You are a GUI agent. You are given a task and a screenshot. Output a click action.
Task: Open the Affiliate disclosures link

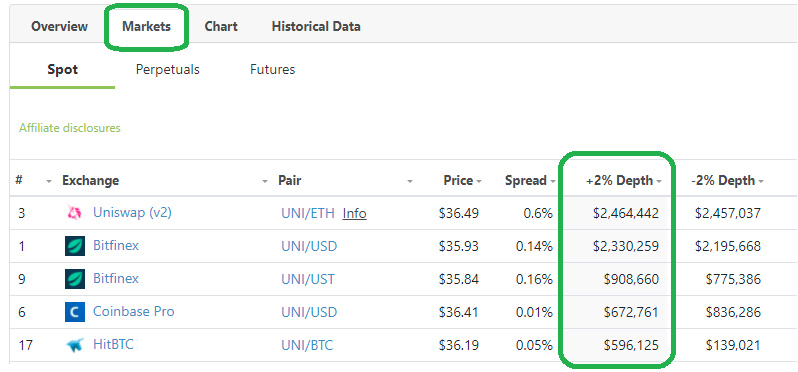70,128
